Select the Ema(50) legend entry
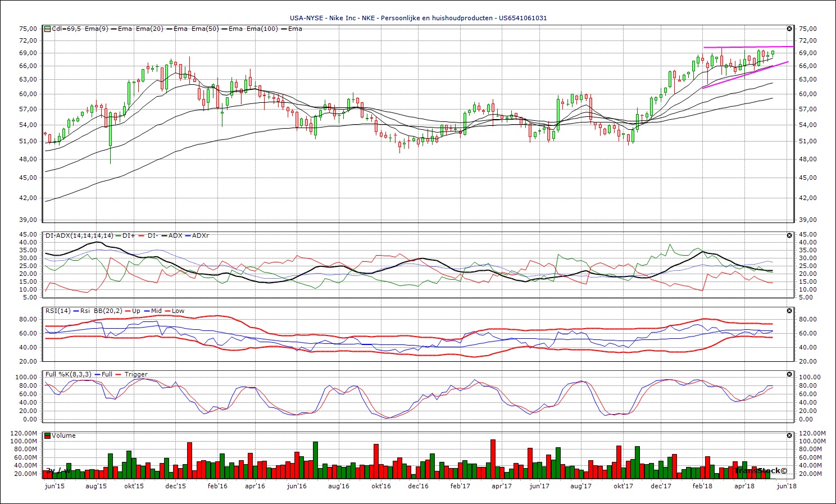 (x=205, y=29)
